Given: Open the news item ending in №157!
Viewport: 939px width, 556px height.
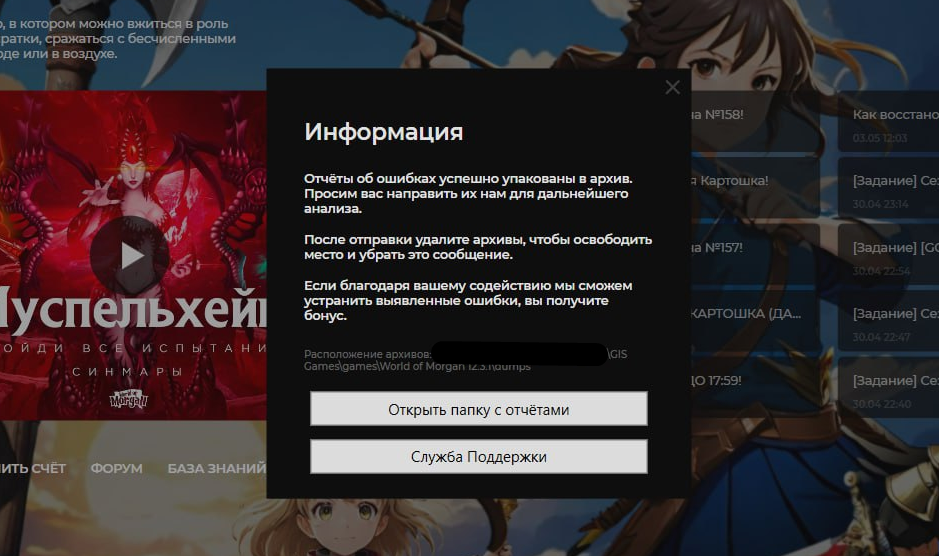Looking at the screenshot, I should [755, 254].
